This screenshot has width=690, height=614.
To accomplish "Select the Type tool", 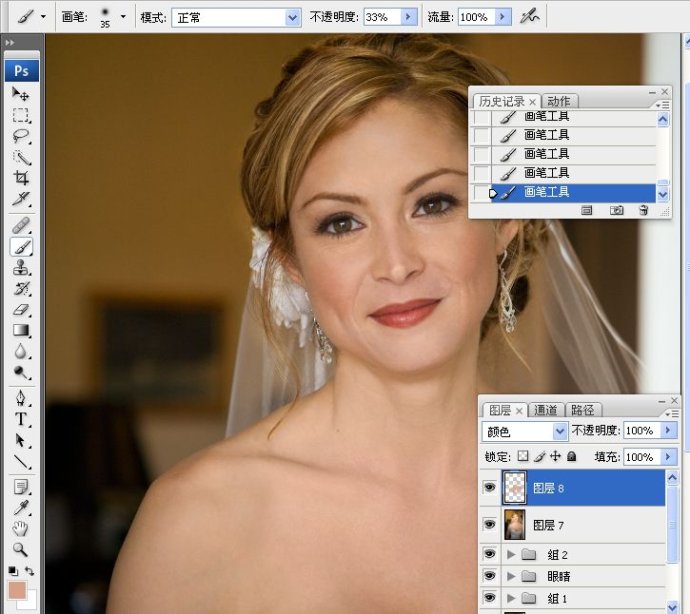I will click(20, 419).
